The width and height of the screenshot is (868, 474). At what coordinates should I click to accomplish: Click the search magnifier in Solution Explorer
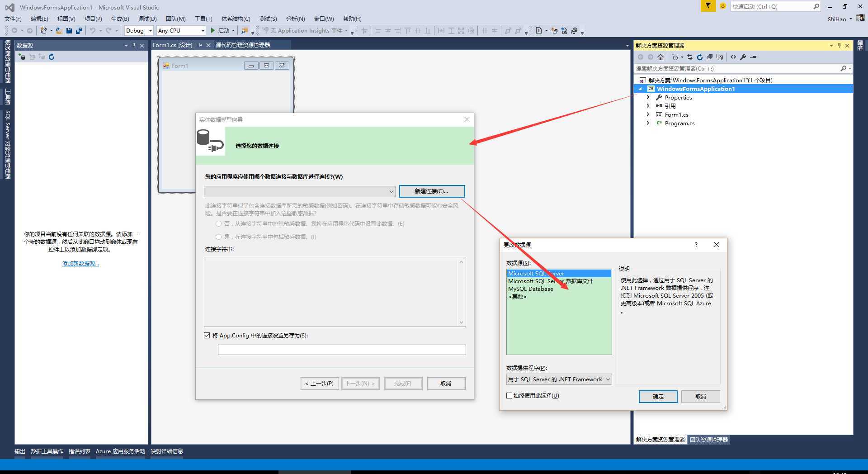click(x=843, y=68)
